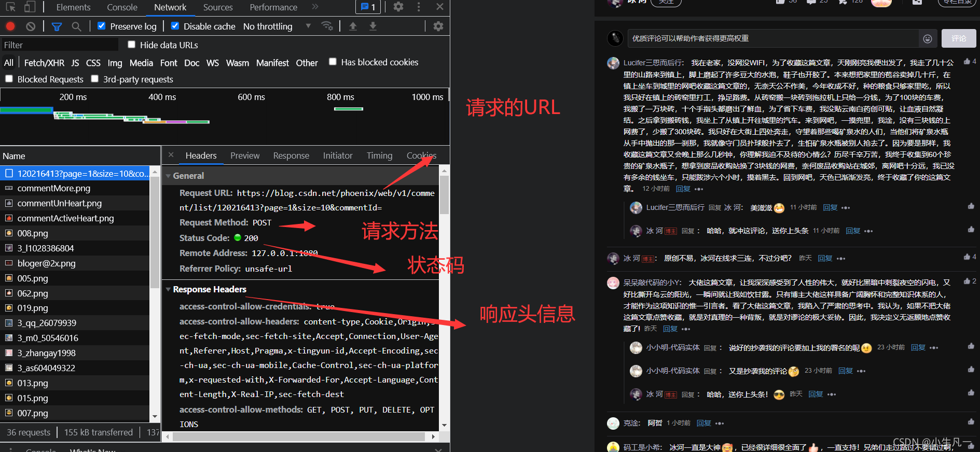
Task: Show more DevTools tabs chevron
Action: [315, 7]
